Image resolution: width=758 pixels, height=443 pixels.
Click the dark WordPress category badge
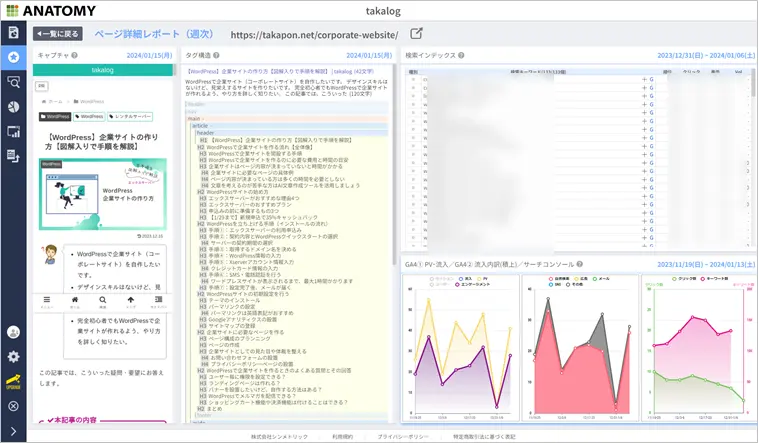click(55, 117)
